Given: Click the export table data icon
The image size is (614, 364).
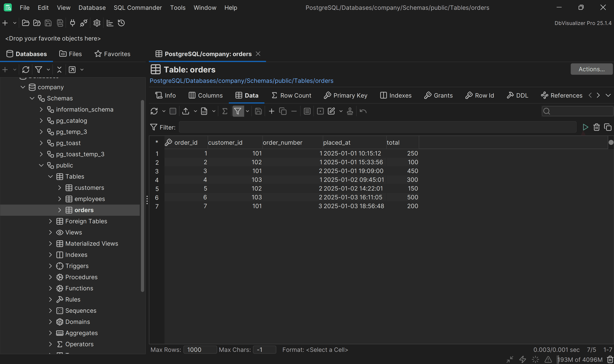Looking at the screenshot, I should point(186,111).
